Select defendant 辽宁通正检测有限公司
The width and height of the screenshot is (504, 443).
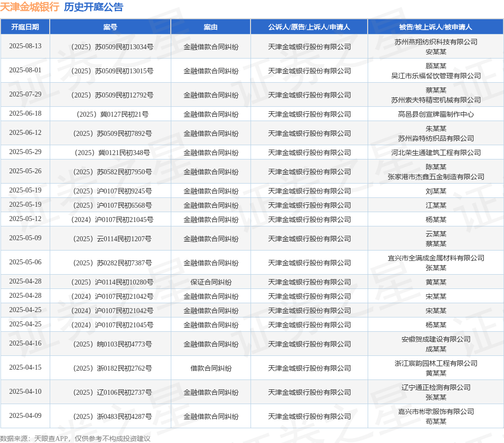click(436, 387)
